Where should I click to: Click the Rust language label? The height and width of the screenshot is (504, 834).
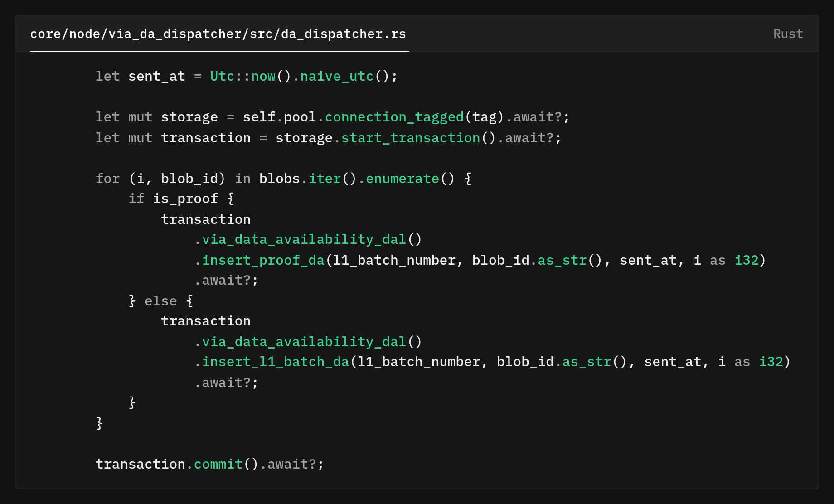[x=788, y=34]
